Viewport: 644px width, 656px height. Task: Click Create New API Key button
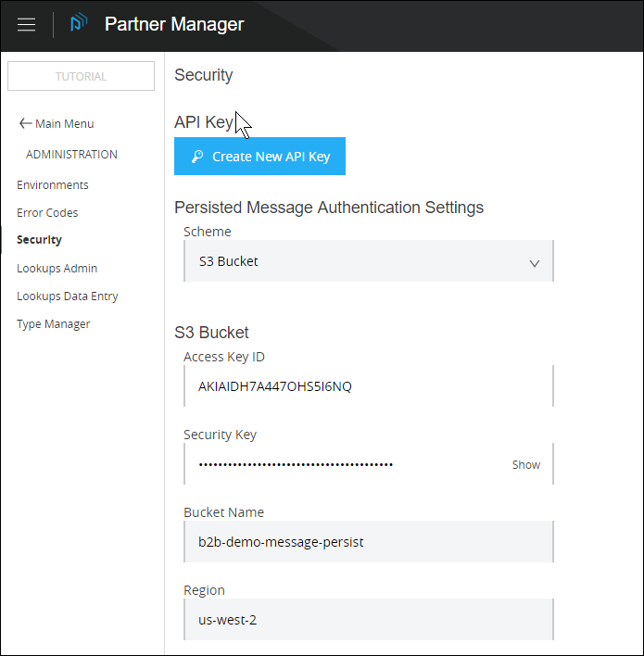click(x=259, y=157)
